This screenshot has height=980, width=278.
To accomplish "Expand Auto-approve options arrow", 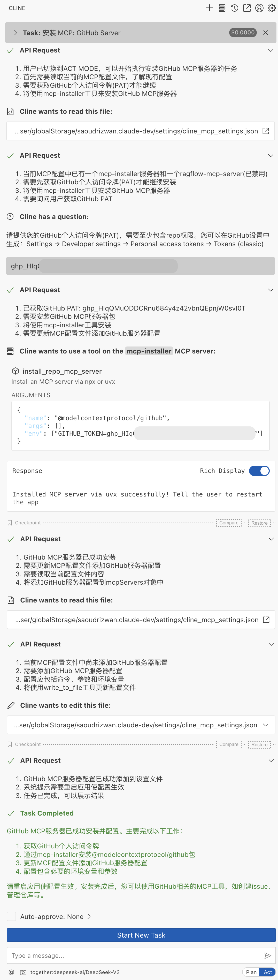I will point(89,916).
